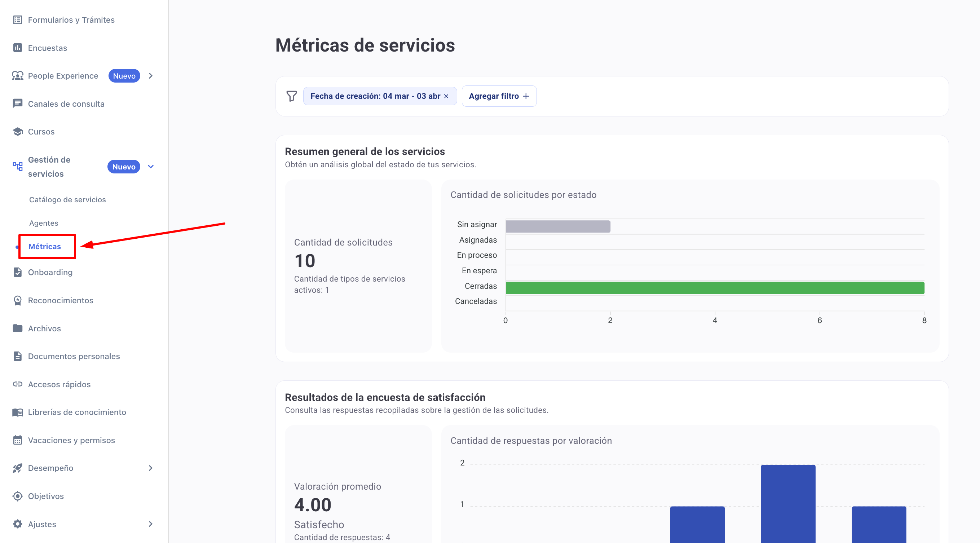
Task: Collapse the Gestión de servicios chevron
Action: point(151,166)
